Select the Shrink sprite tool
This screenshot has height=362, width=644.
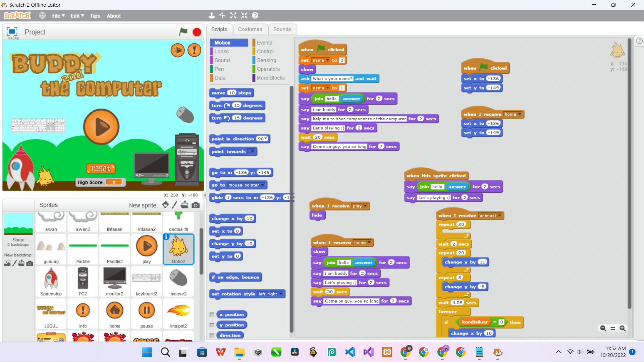pos(244,15)
